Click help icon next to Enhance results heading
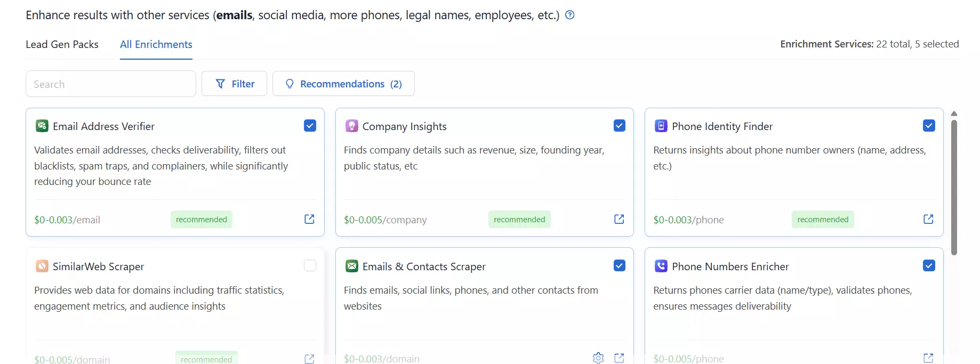This screenshot has width=980, height=364. coord(569,15)
